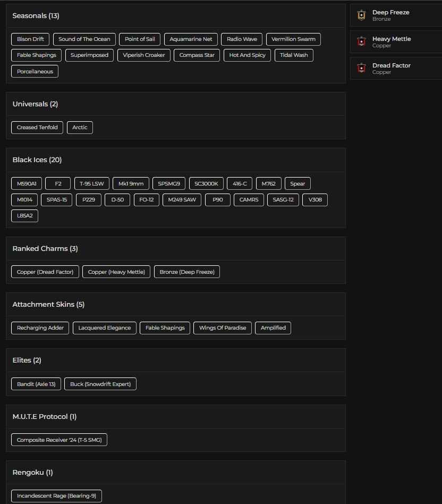442x504 pixels.
Task: Choose the Recharging Adder attachment skin
Action: (x=40, y=328)
